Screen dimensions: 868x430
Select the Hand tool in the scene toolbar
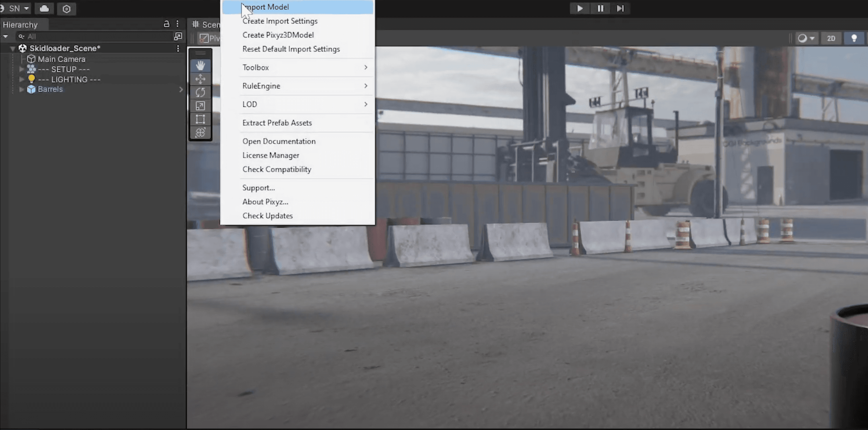[200, 66]
